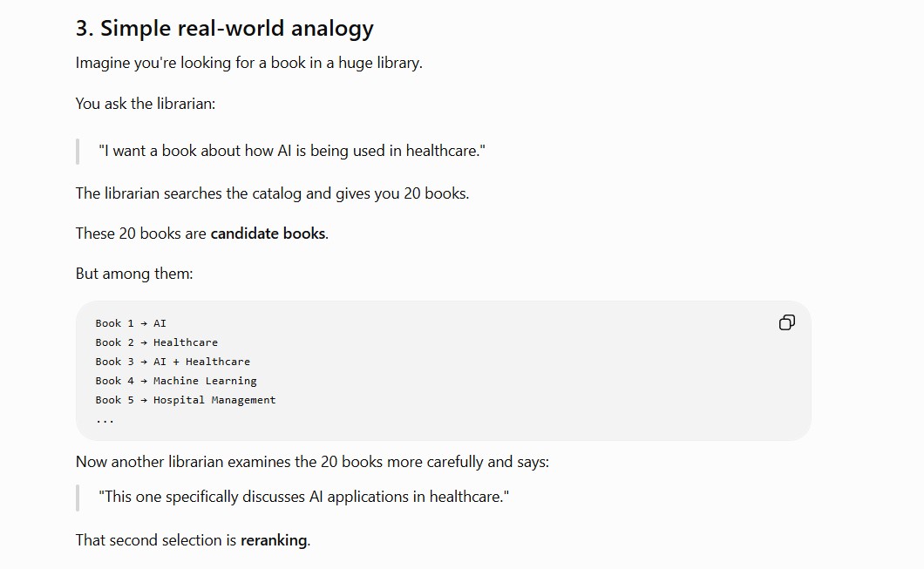
Task: Click the "Book 1 → AI" code line
Action: click(x=131, y=323)
